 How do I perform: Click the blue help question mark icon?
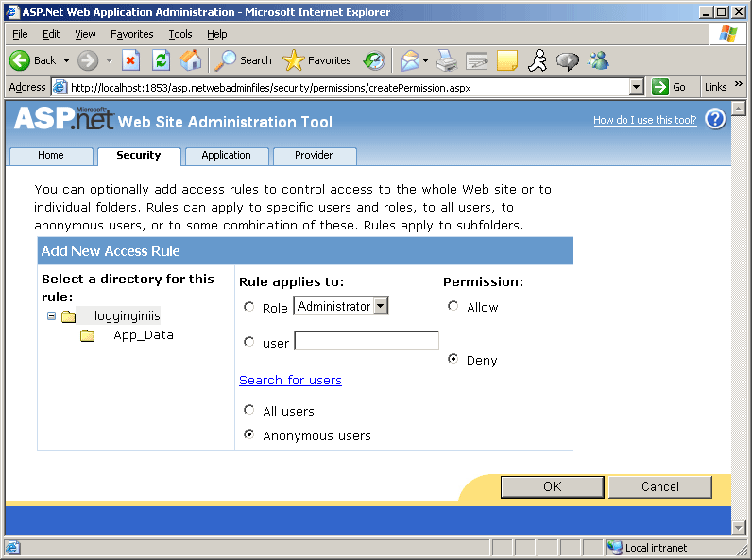(x=715, y=119)
